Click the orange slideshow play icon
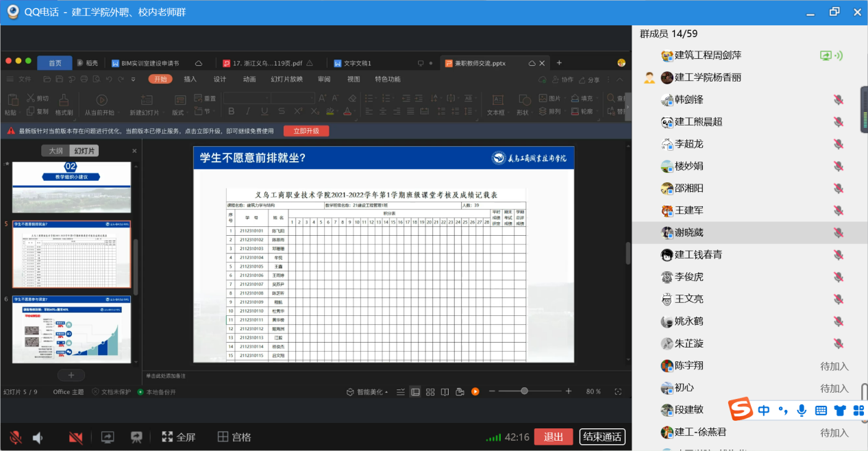This screenshot has height=451, width=868. pos(475,391)
